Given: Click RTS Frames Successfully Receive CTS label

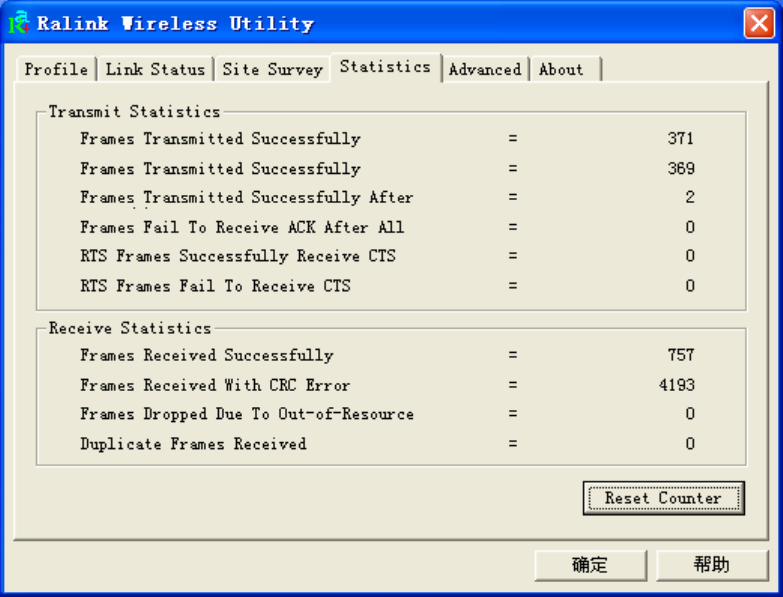Looking at the screenshot, I should pos(238,256).
